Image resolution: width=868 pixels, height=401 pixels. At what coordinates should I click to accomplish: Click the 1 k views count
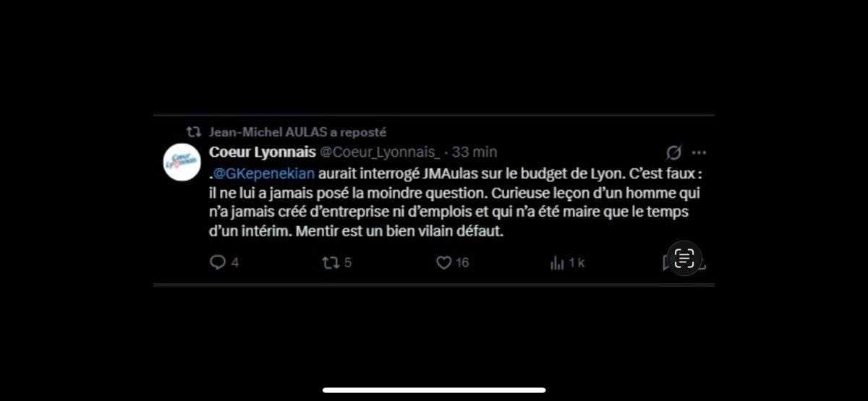576,263
